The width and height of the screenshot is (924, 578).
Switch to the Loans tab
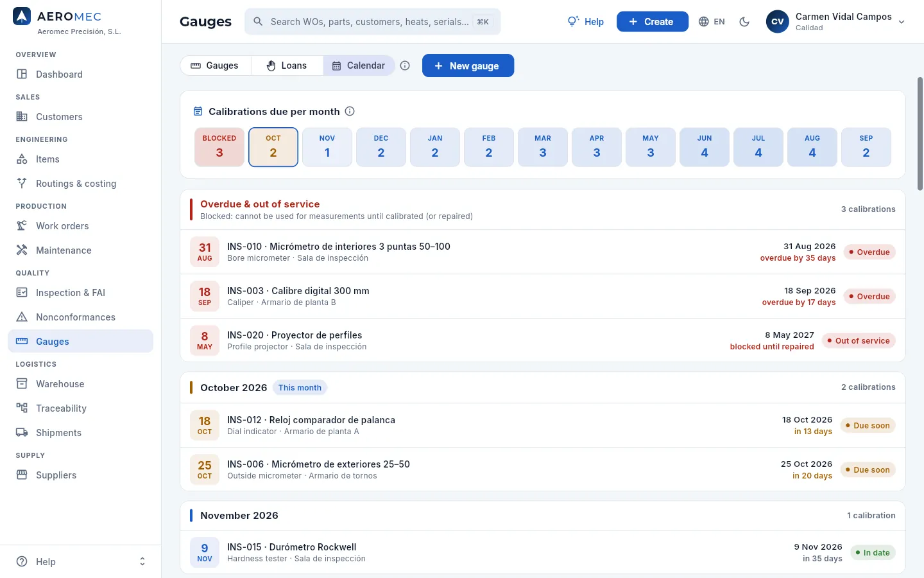pos(287,66)
